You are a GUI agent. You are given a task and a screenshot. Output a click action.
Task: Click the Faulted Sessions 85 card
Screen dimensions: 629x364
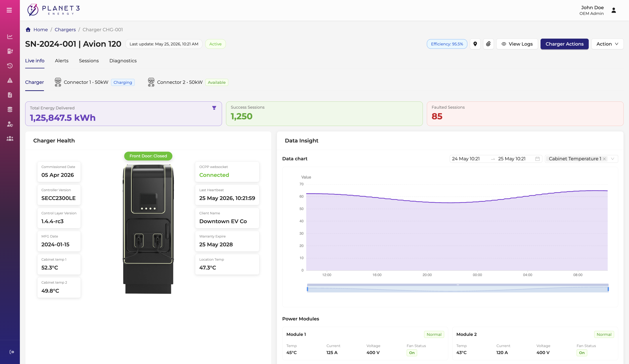[x=525, y=113]
